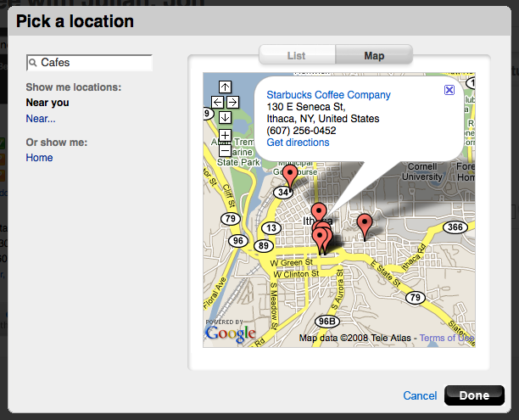The image size is (519, 420).
Task: Click Get directions link
Action: click(x=298, y=143)
